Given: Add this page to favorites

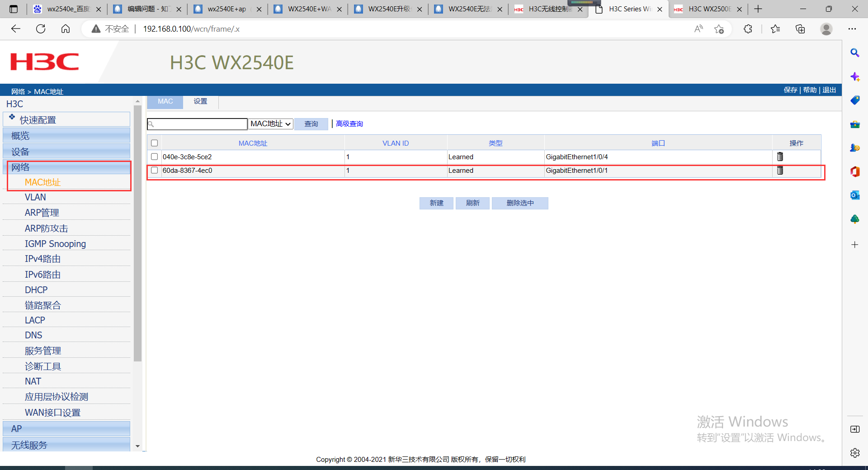Looking at the screenshot, I should [719, 29].
